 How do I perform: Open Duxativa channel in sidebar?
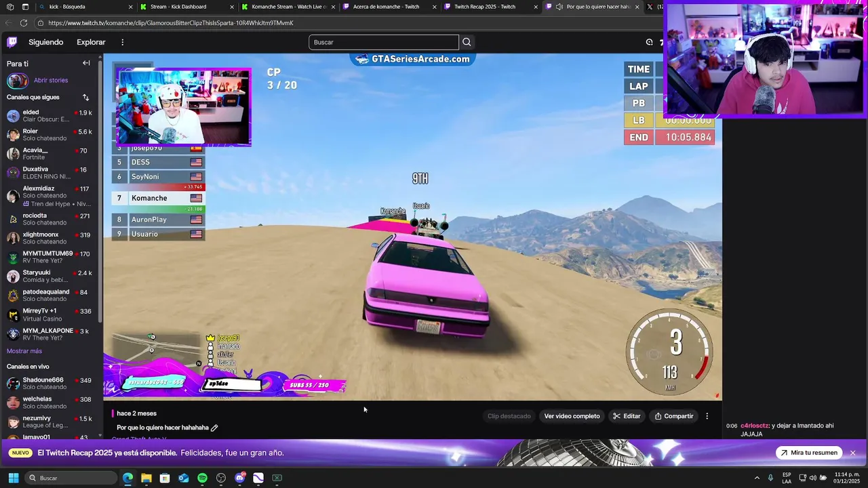50,173
